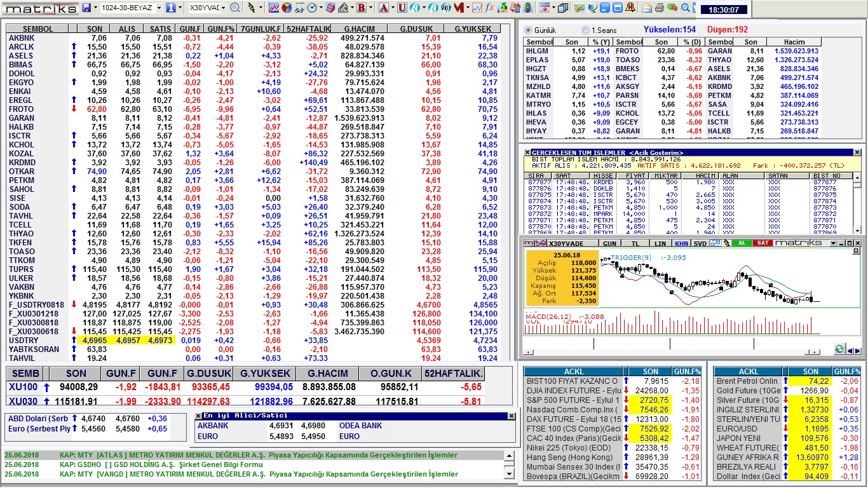Image resolution: width=868 pixels, height=488 pixels.
Task: Click the green AL buy button on chart
Action: (742, 243)
